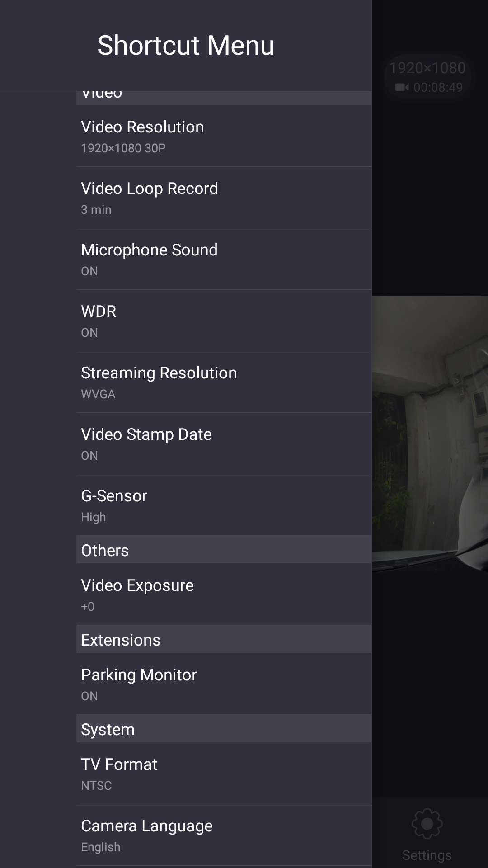Tap the camcorder recording icon

click(x=402, y=87)
